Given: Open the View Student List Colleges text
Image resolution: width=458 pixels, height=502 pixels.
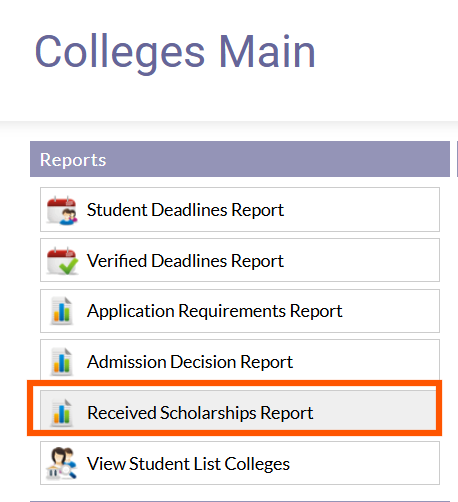Looking at the screenshot, I should [x=188, y=464].
